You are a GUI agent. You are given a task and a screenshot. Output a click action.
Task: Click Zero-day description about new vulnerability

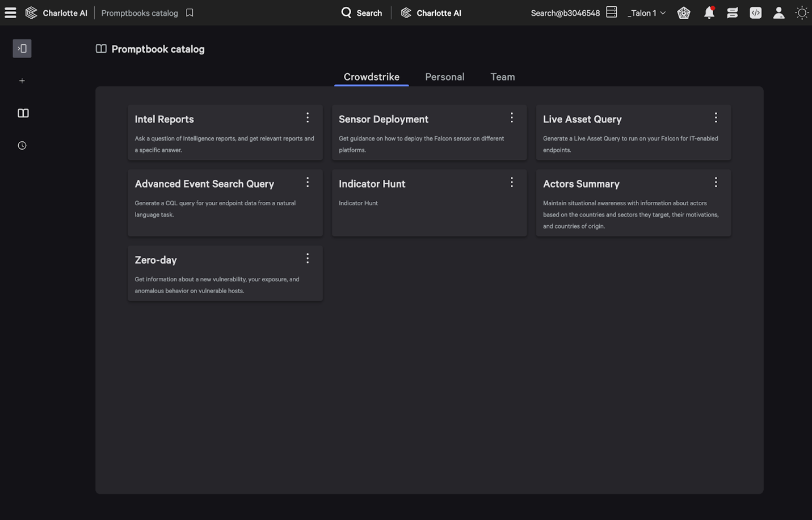tap(217, 285)
